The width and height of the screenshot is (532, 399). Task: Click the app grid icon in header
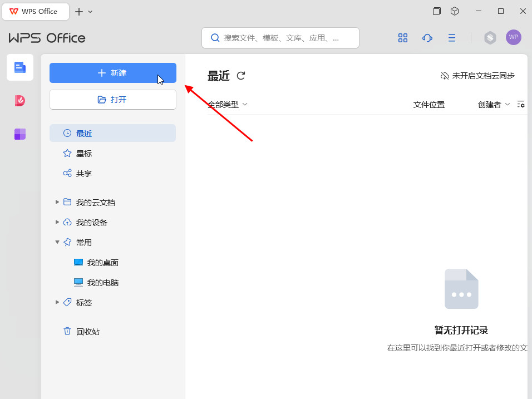point(403,38)
